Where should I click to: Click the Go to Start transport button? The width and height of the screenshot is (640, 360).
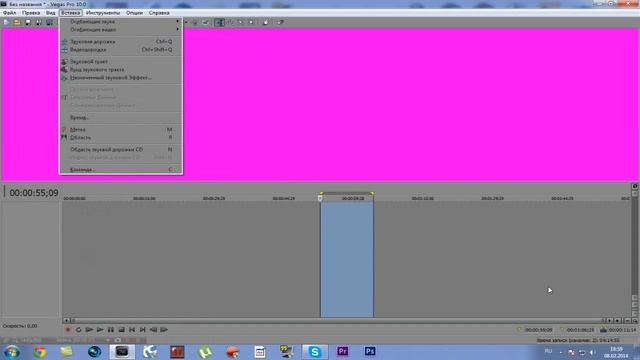[132, 329]
